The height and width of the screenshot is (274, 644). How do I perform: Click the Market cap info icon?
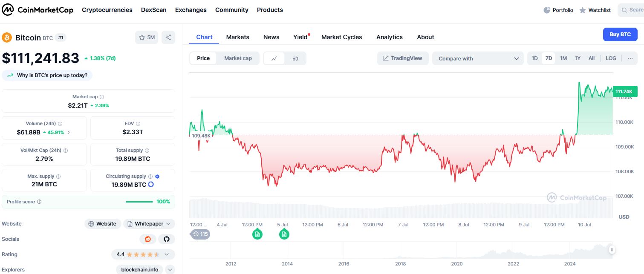102,97
